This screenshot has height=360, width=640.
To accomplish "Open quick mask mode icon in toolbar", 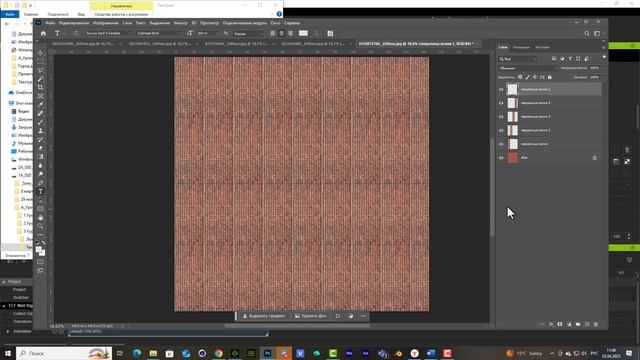I will coord(40,262).
